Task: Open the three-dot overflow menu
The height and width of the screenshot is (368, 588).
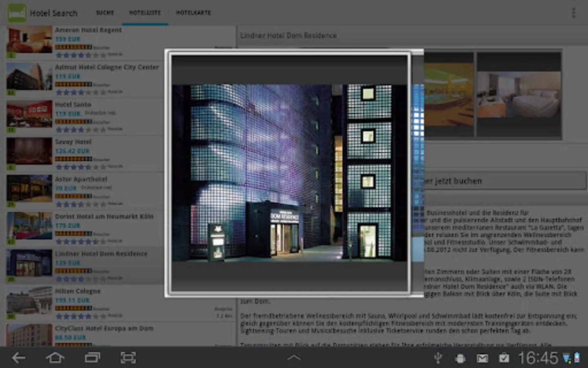Action: (x=573, y=13)
